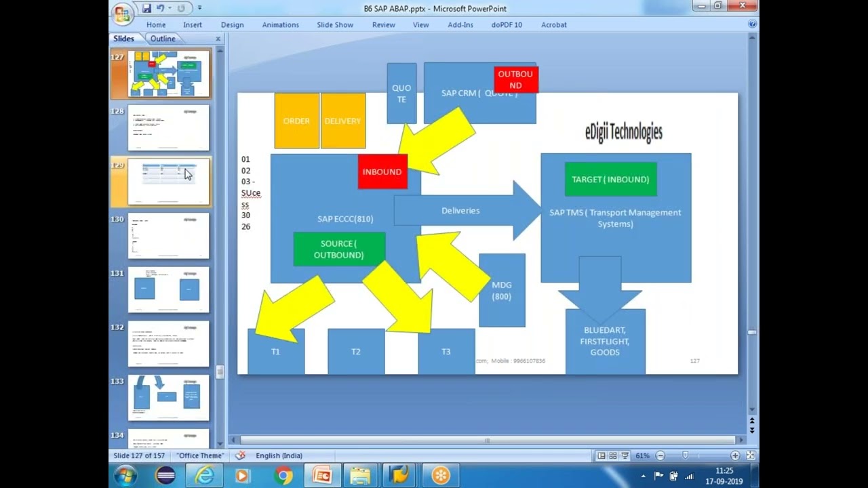
Task: Open PowerPoint taskbar icon
Action: click(322, 476)
